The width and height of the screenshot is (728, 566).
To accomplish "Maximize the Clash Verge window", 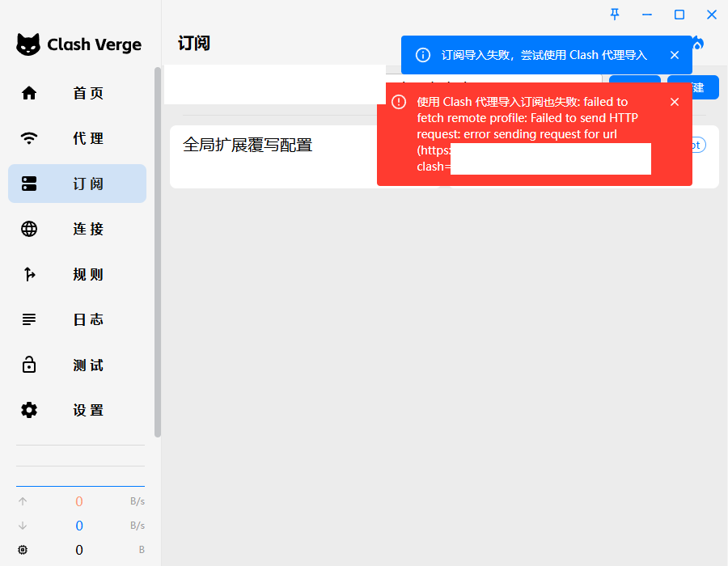I will [679, 15].
